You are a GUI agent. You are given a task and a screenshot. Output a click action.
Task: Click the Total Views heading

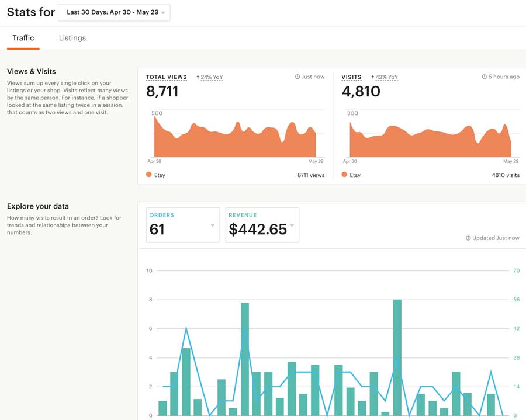[x=167, y=77]
